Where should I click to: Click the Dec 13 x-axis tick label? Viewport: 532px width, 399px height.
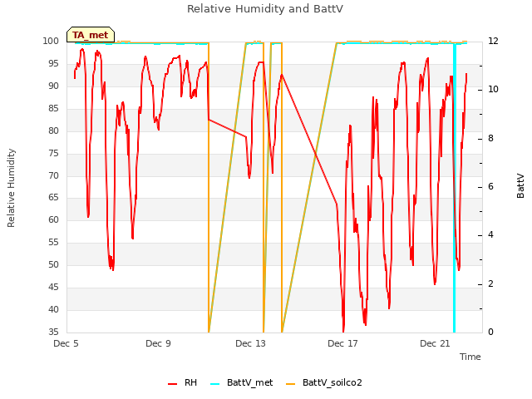[x=250, y=343]
